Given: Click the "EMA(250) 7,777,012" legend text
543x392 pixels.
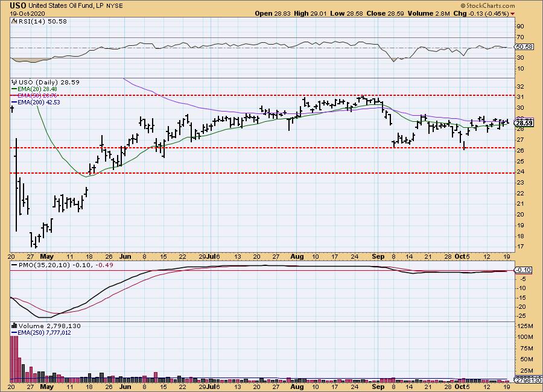Looking at the screenshot, I should point(44,333).
